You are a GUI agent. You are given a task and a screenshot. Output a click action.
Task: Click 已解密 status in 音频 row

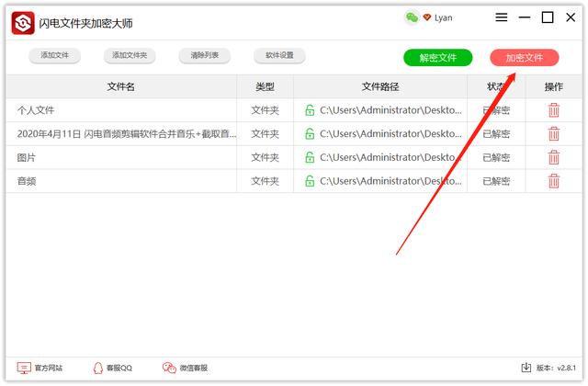496,181
